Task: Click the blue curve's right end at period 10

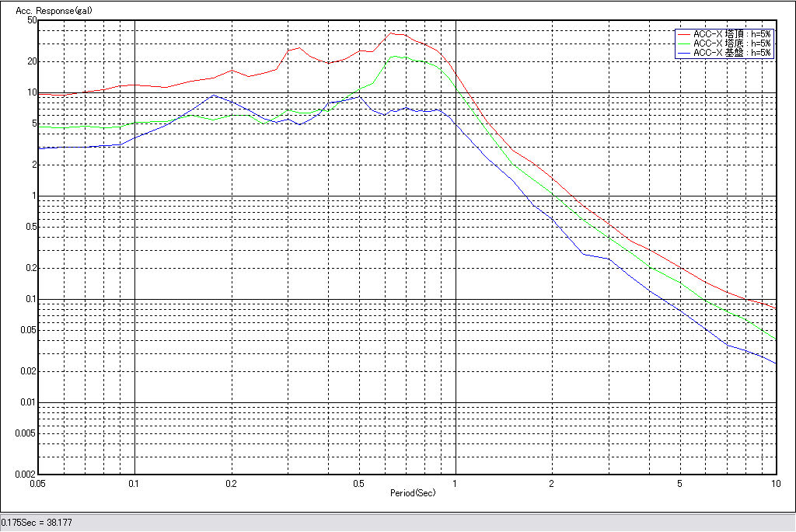Action: pyautogui.click(x=776, y=363)
